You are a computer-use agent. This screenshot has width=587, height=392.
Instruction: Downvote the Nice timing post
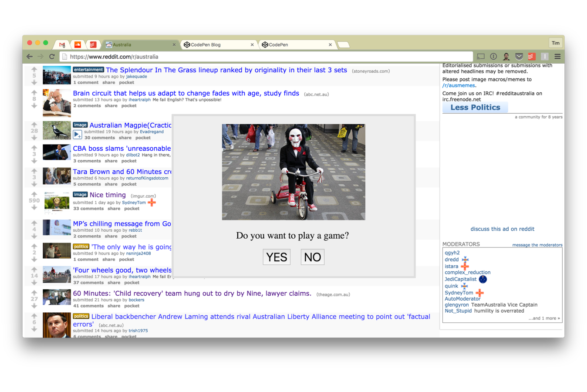point(34,207)
